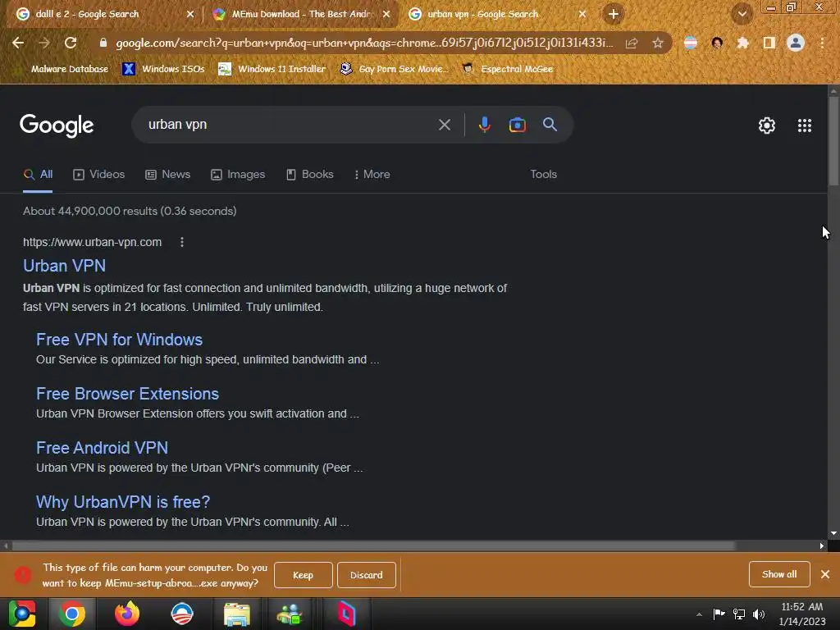Open the Chrome profile avatar
Viewport: 840px width, 630px height.
coord(796,43)
